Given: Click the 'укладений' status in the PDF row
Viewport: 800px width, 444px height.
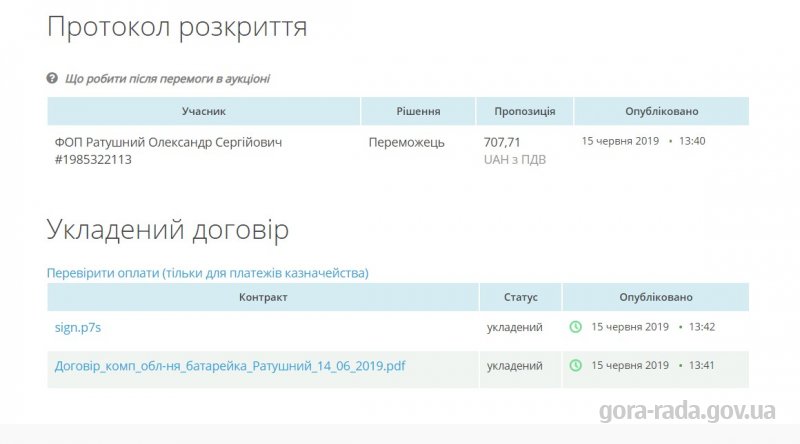Looking at the screenshot, I should [x=514, y=366].
